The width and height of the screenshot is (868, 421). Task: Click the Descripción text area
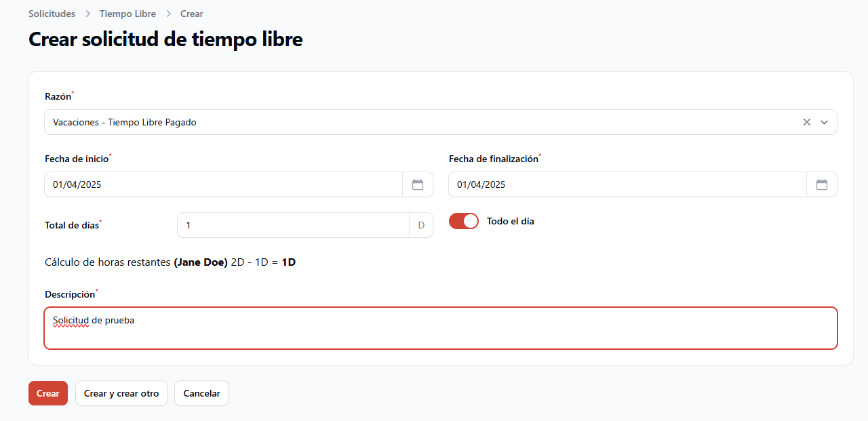click(441, 328)
